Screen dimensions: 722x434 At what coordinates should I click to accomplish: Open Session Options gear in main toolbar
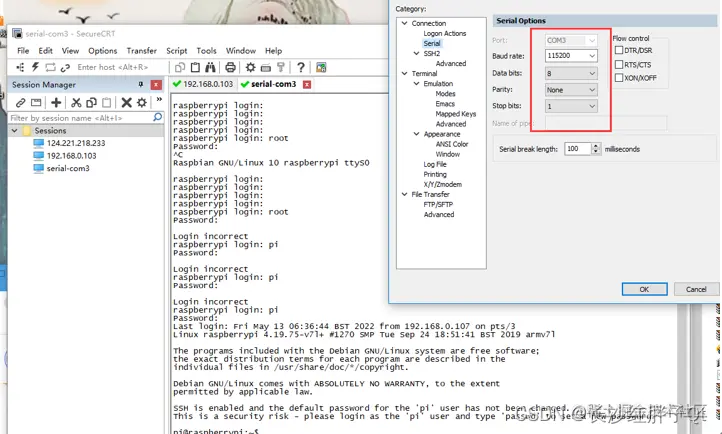point(250,67)
